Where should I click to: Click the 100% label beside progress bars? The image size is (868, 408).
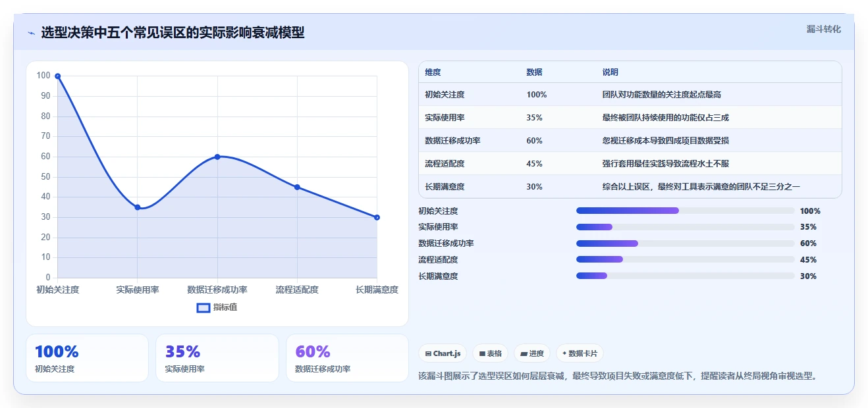point(810,211)
